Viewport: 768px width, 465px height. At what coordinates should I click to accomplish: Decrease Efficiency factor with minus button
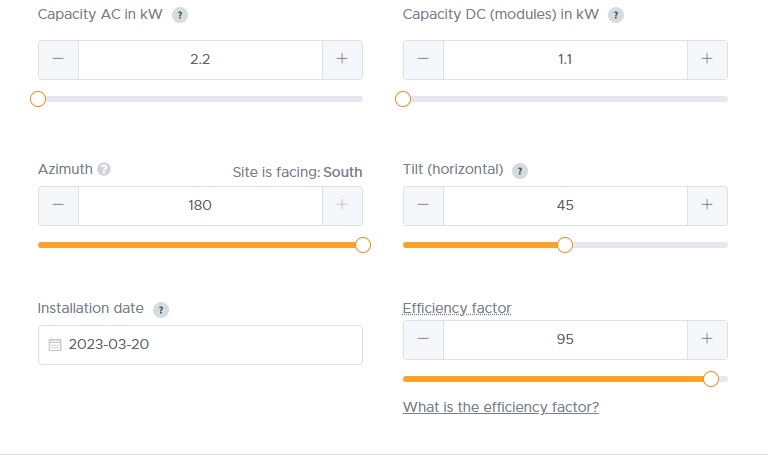423,340
